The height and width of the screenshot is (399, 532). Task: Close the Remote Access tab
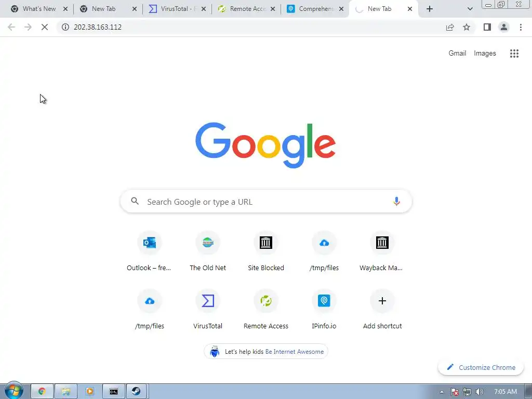[x=273, y=9]
